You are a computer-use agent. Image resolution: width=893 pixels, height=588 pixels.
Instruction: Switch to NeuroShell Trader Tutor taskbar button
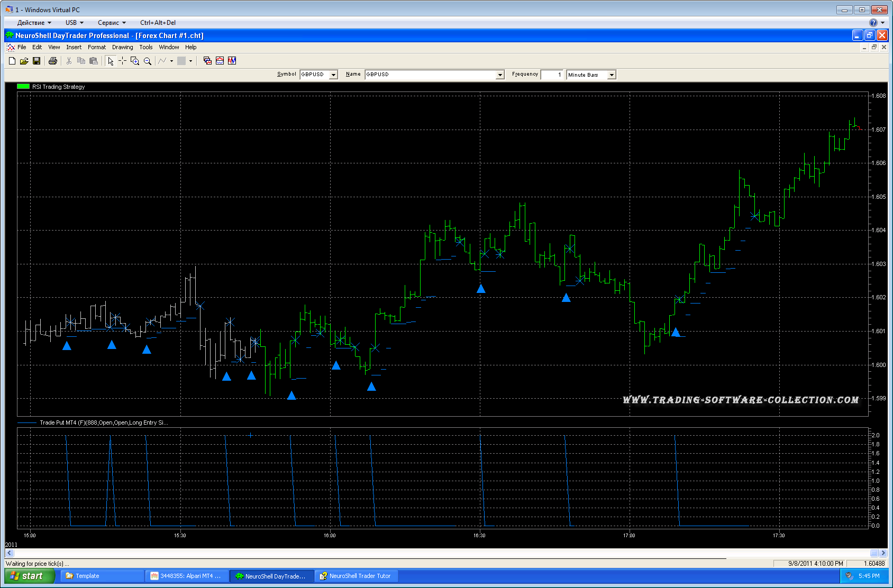(356, 576)
